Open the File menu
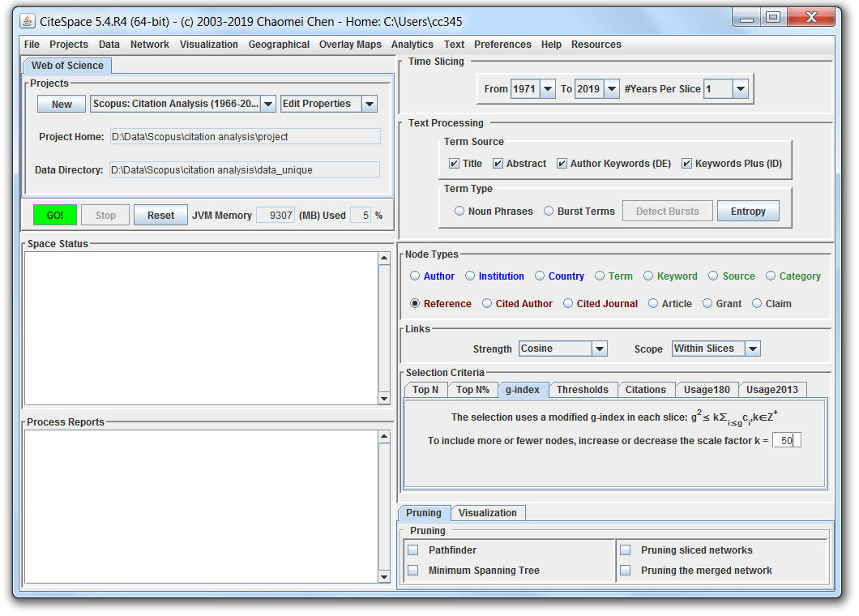 click(32, 45)
